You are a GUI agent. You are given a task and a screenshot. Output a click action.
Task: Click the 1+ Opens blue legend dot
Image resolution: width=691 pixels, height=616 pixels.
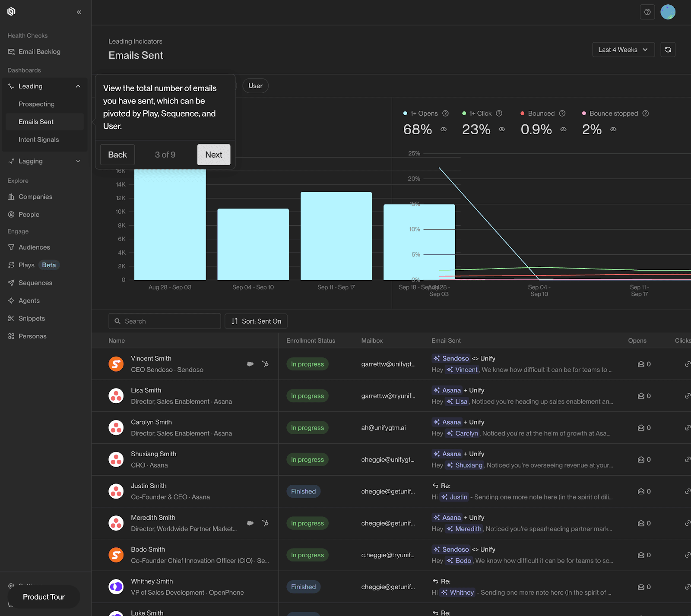point(405,114)
